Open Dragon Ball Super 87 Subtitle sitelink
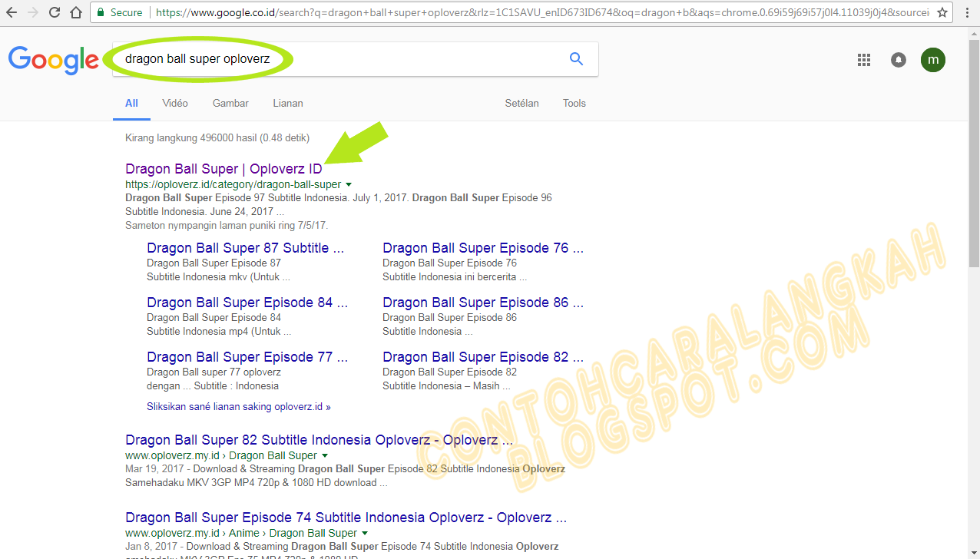980x559 pixels. (x=246, y=248)
